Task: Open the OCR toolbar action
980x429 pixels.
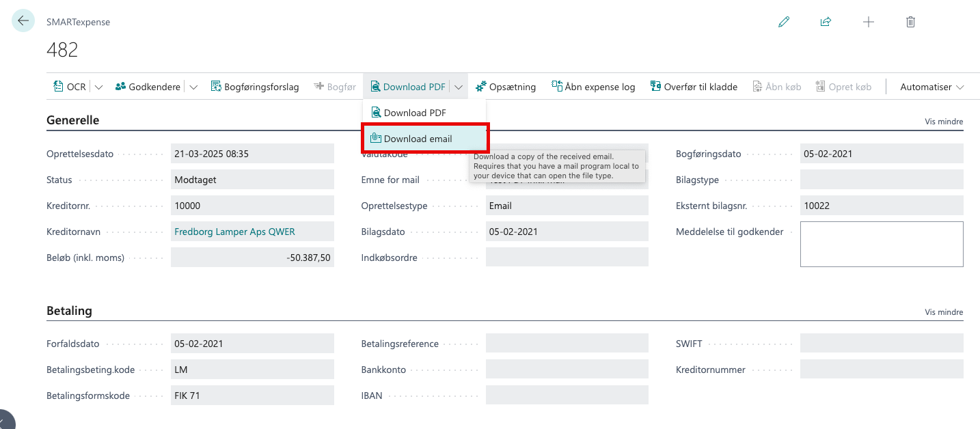Action: coord(69,87)
